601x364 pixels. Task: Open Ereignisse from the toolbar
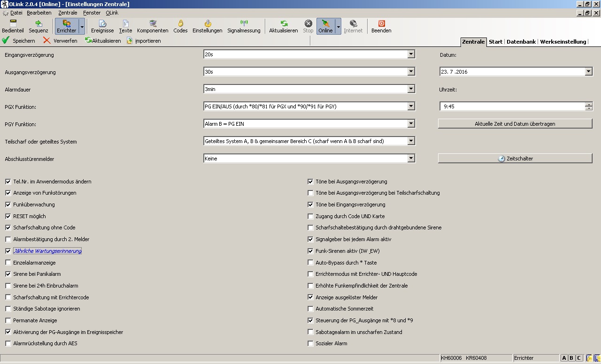click(102, 26)
